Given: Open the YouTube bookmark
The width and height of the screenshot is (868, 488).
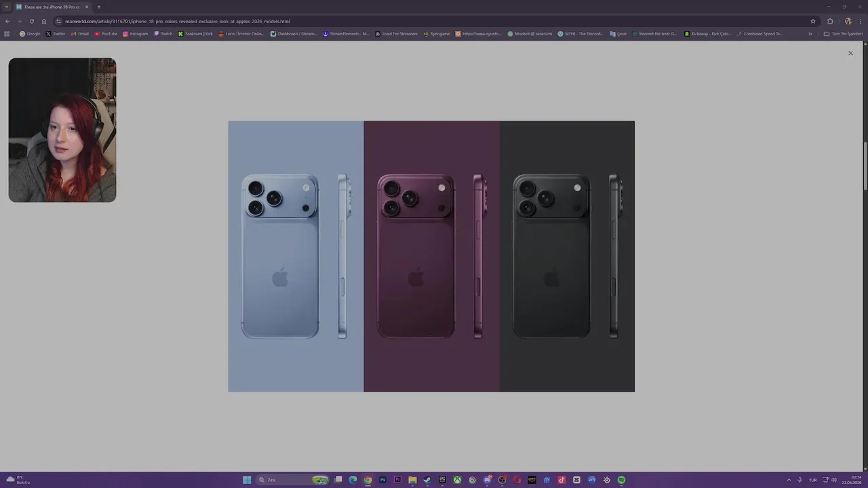Looking at the screenshot, I should pyautogui.click(x=106, y=33).
